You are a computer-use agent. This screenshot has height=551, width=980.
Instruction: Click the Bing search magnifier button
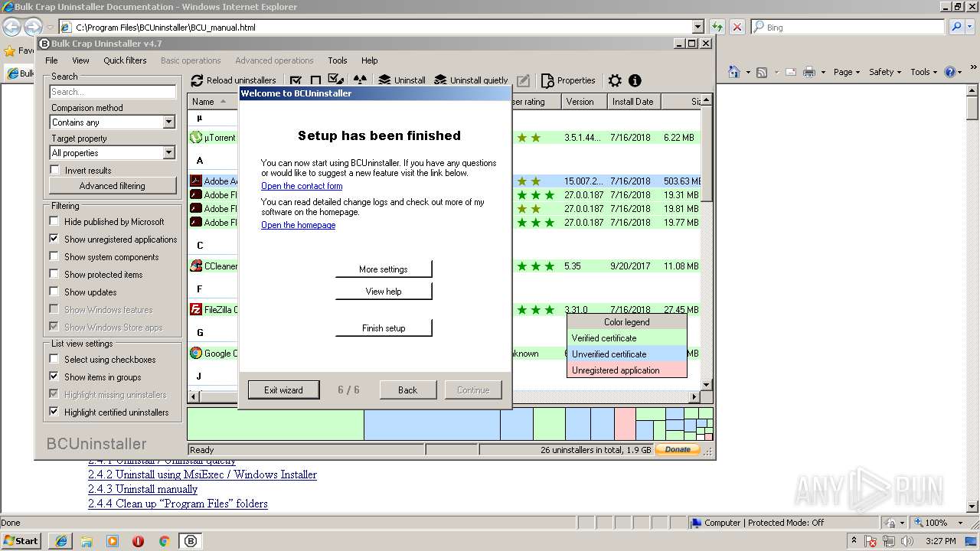click(956, 27)
